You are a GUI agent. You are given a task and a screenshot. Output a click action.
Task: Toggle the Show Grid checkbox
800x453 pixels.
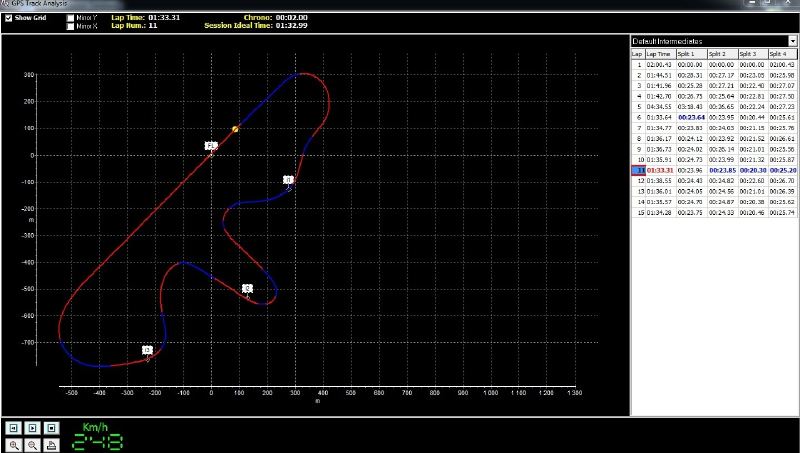point(9,18)
